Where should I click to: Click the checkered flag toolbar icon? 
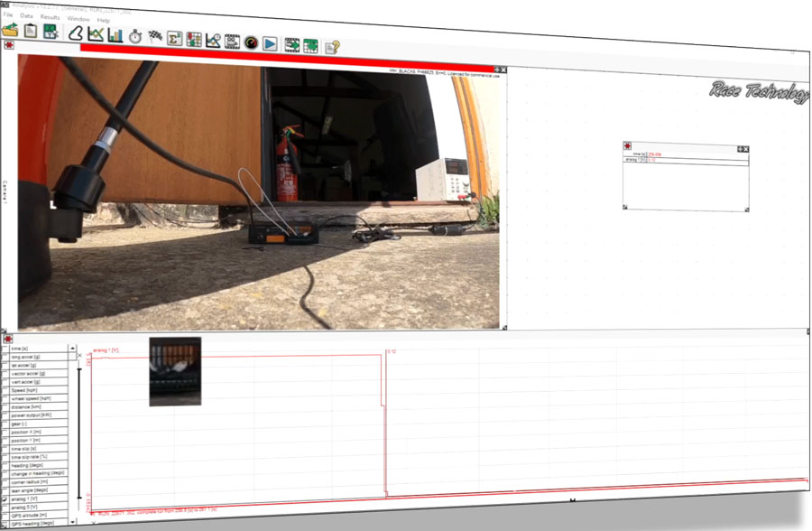tap(155, 37)
